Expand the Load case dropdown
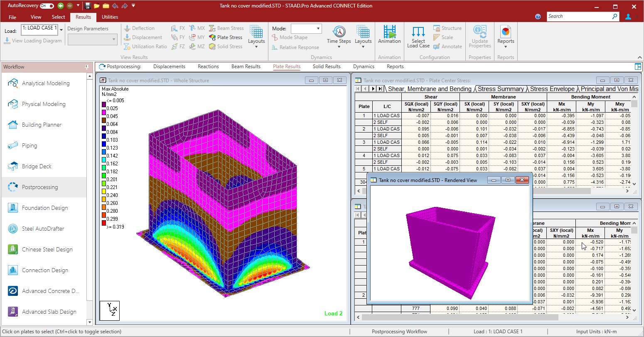This screenshot has width=644, height=337. (x=61, y=29)
